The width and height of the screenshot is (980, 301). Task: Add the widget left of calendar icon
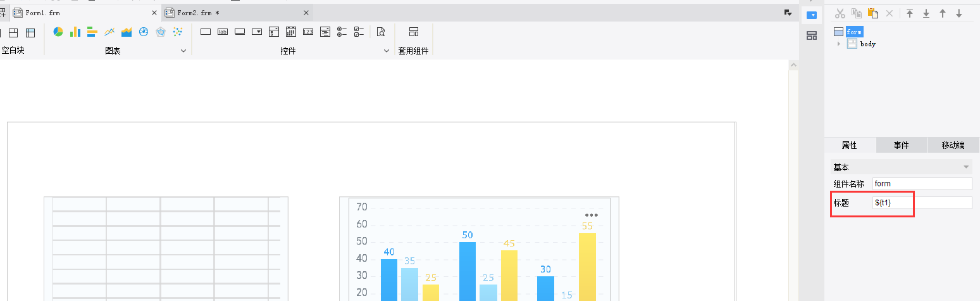pos(274,32)
